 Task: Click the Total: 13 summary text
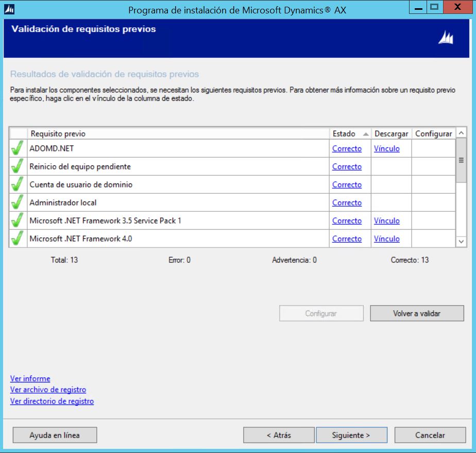click(x=64, y=260)
